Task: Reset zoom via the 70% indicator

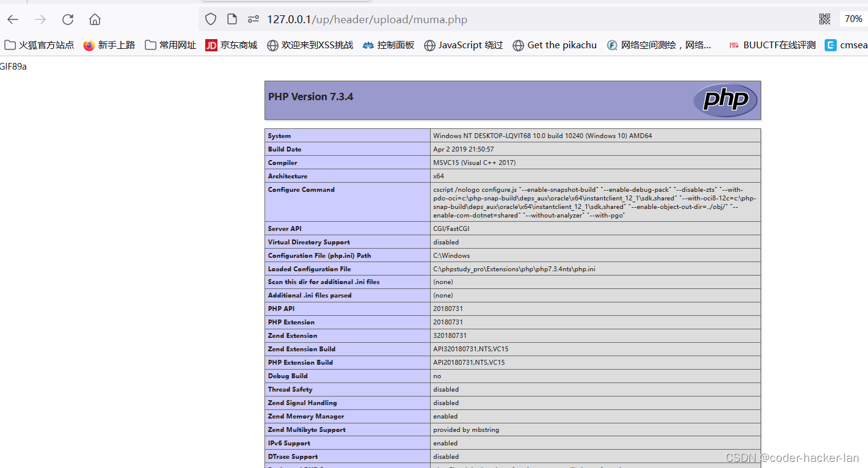Action: (853, 19)
